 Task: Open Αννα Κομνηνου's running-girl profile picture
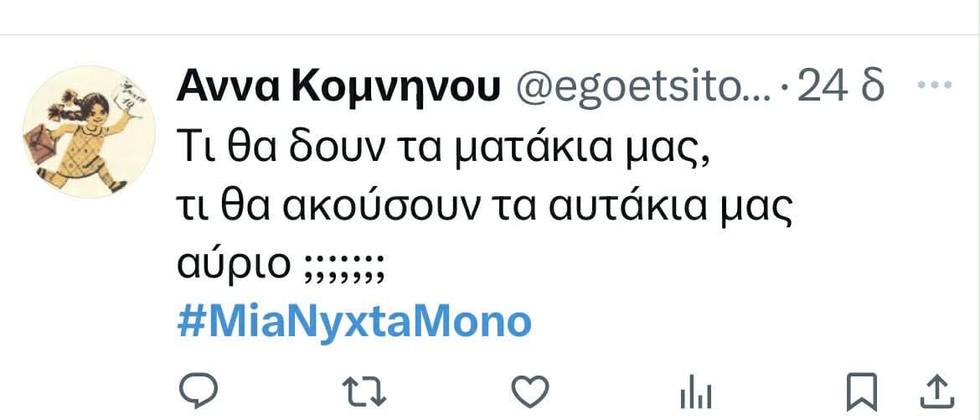[89, 132]
